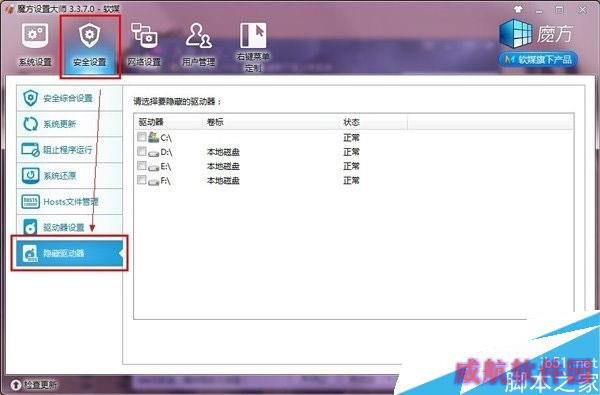Image resolution: width=600 pixels, height=395 pixels.
Task: Close the 魔方设置大师 window
Action: coord(582,10)
